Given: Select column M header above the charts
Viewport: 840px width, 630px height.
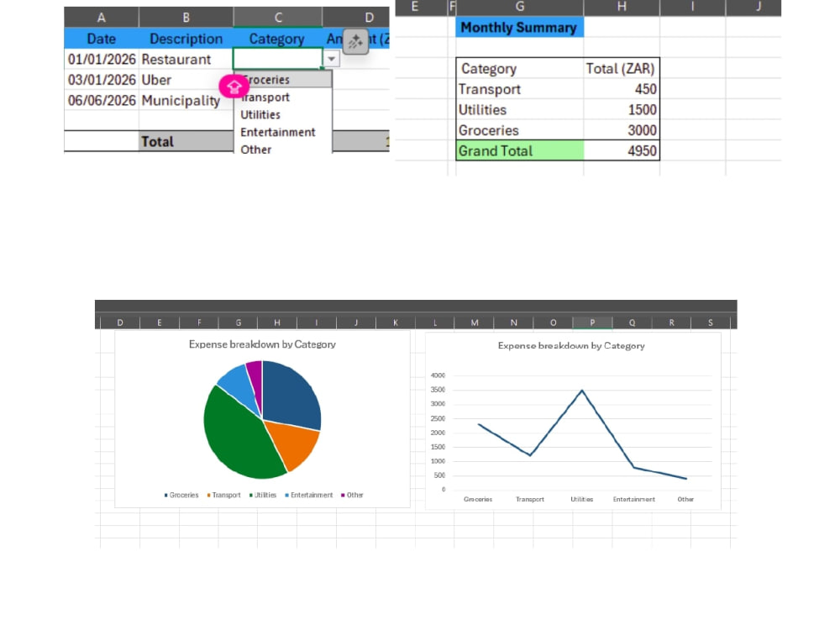Looking at the screenshot, I should (474, 323).
